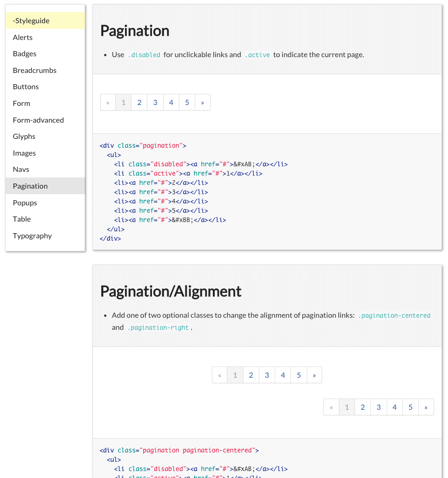The height and width of the screenshot is (478, 448).
Task: Click the » next arrow in the first pagination
Action: [x=203, y=102]
